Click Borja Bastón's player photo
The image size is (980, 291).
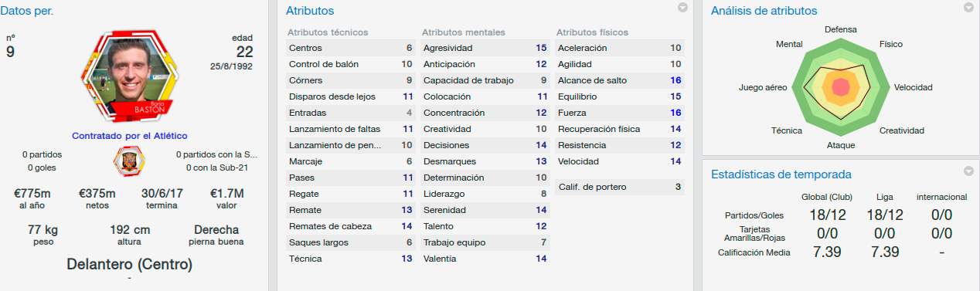[129, 76]
